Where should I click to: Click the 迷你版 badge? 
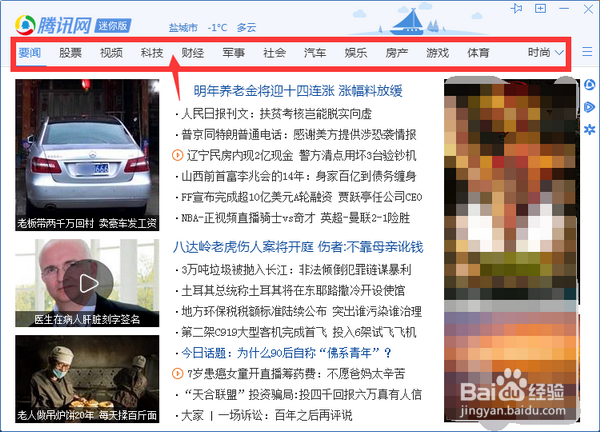[113, 26]
